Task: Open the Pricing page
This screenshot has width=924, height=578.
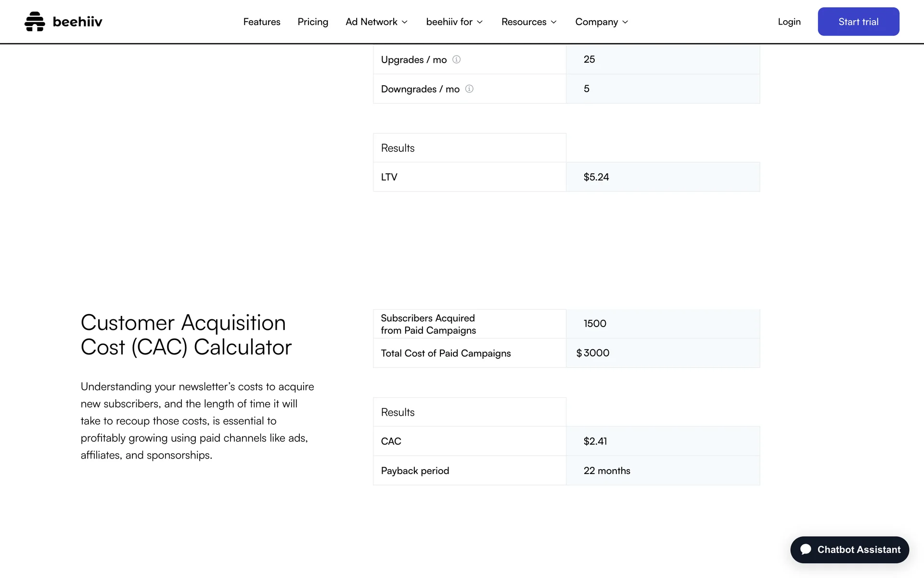Action: pos(313,22)
